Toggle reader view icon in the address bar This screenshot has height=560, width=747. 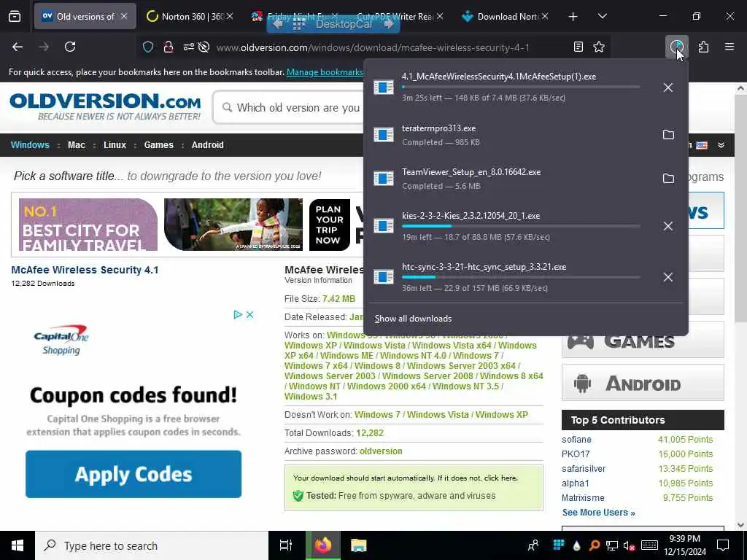tap(578, 47)
